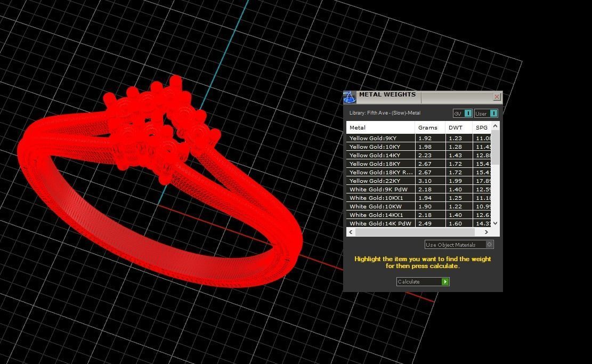Click the Matrix flask icon in the title bar
The image size is (592, 364).
click(x=349, y=98)
